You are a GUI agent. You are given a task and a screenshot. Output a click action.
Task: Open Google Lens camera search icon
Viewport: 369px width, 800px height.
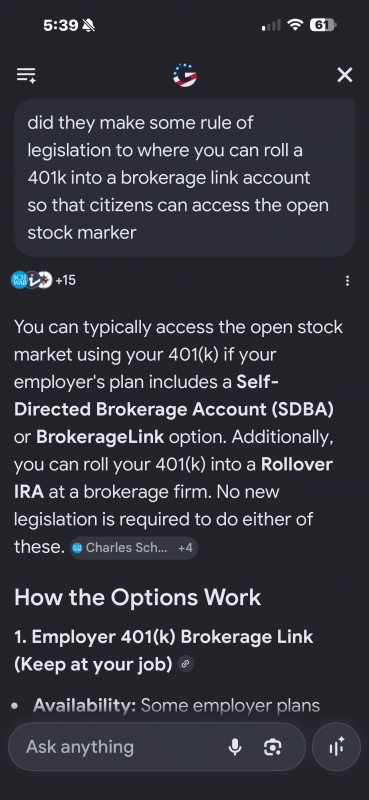(273, 747)
